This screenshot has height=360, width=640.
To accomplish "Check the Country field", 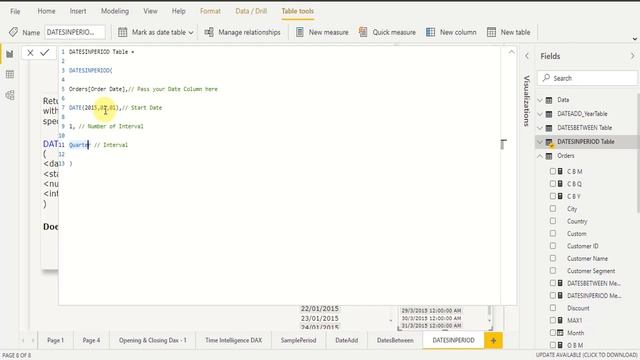I will tap(553, 221).
